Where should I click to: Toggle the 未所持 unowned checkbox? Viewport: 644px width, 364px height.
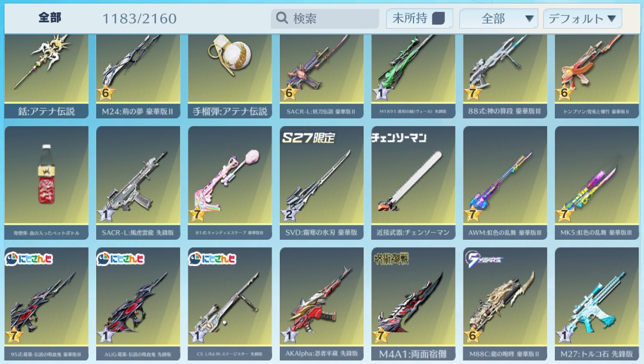(x=438, y=19)
